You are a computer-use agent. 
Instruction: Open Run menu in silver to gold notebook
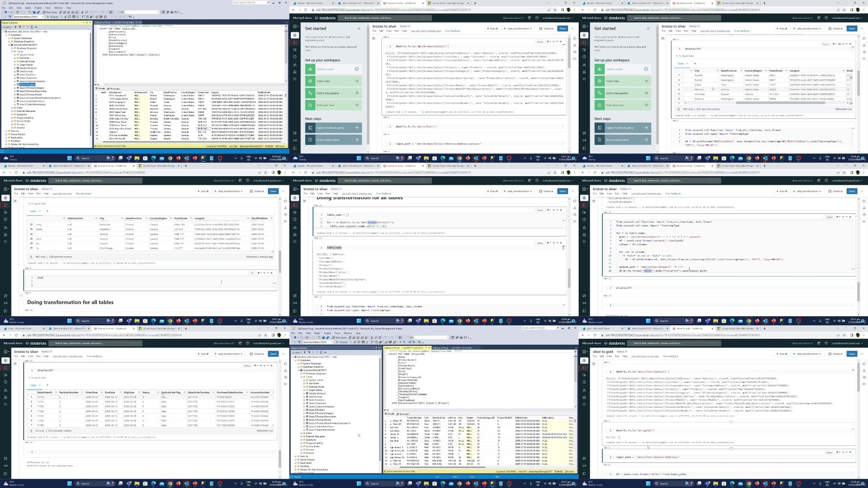click(617, 356)
